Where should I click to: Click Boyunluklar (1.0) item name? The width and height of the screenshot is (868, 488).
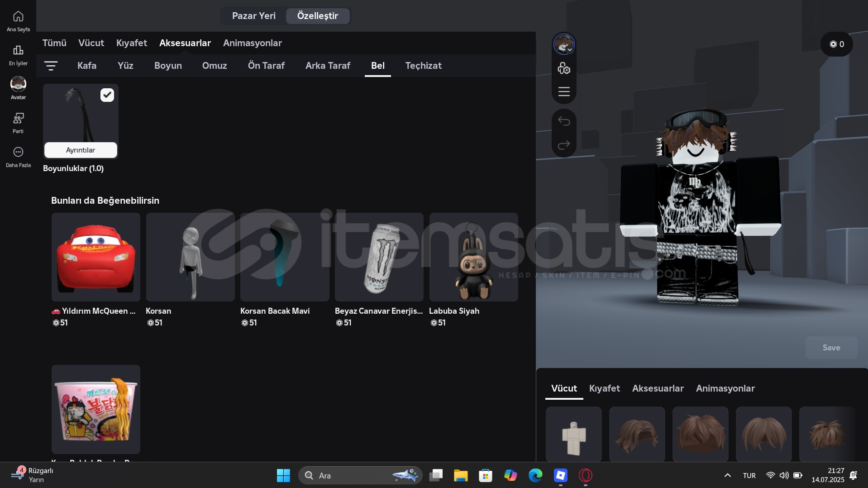[x=73, y=168]
